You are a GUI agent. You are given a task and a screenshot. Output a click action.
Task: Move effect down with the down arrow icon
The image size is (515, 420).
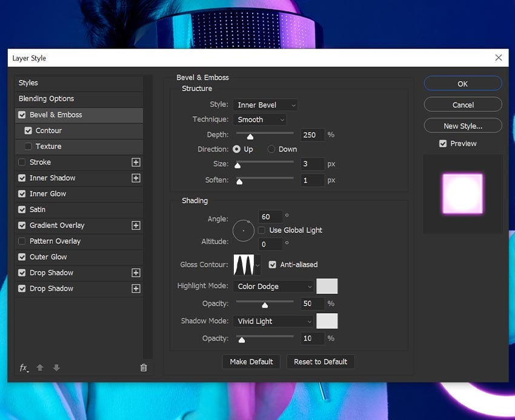tap(56, 367)
